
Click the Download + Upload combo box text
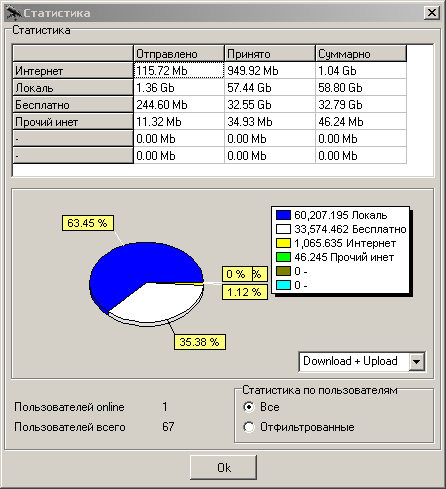[350, 361]
